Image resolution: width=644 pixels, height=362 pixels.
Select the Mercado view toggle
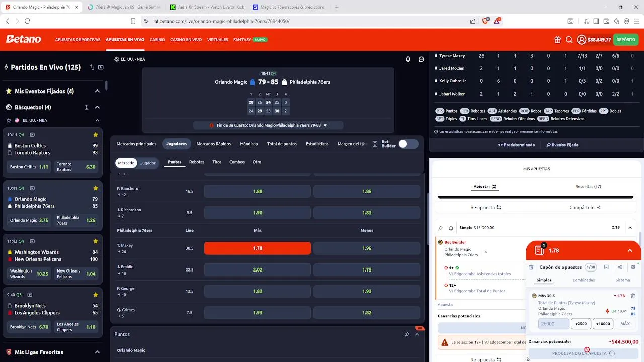tap(126, 163)
